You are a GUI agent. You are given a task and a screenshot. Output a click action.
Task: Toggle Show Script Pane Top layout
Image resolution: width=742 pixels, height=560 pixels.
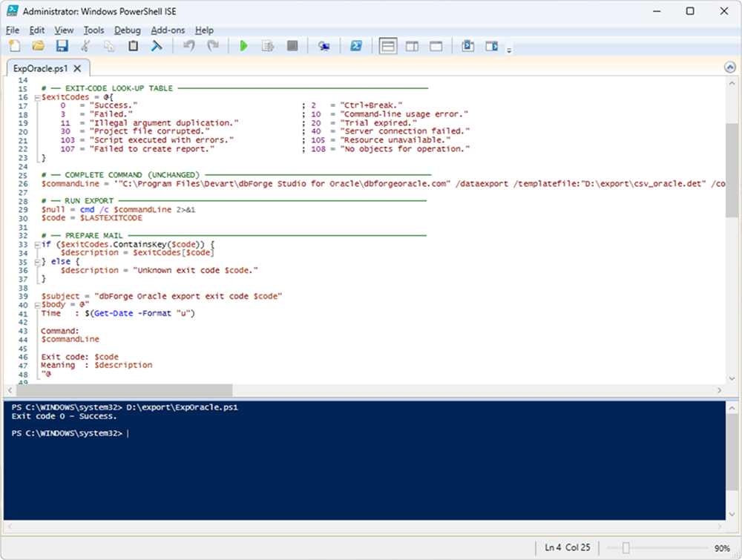point(387,47)
